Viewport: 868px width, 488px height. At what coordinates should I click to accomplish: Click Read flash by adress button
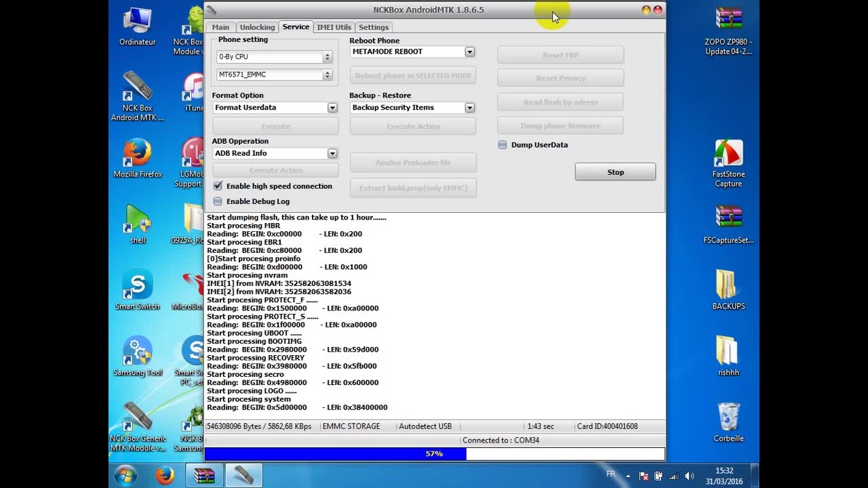(560, 102)
